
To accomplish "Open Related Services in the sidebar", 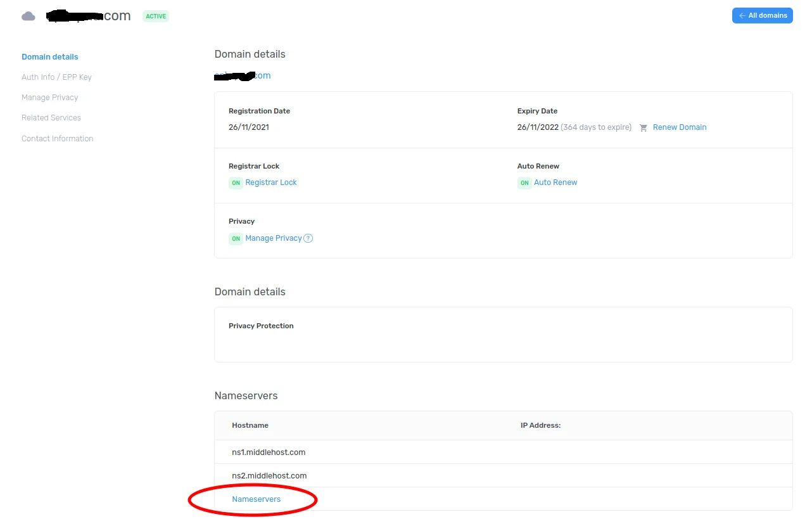I will pos(51,117).
